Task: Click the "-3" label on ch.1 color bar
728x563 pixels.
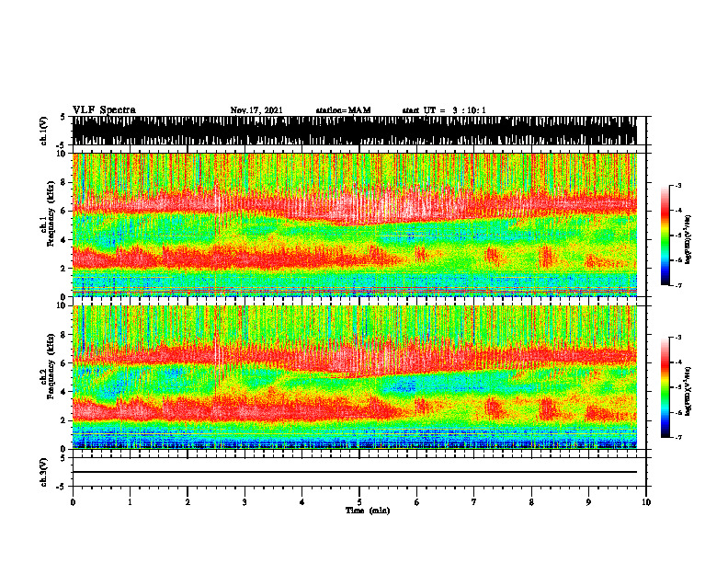Action: 677,185
